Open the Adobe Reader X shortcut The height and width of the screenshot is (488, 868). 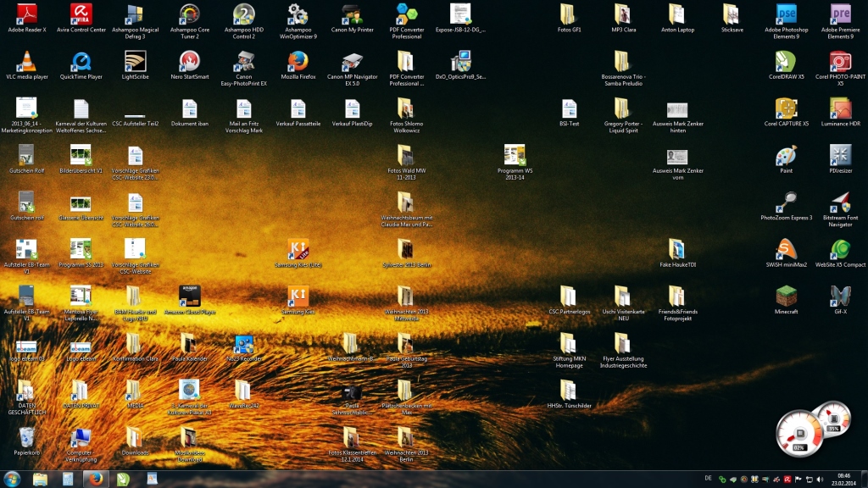tap(26, 14)
